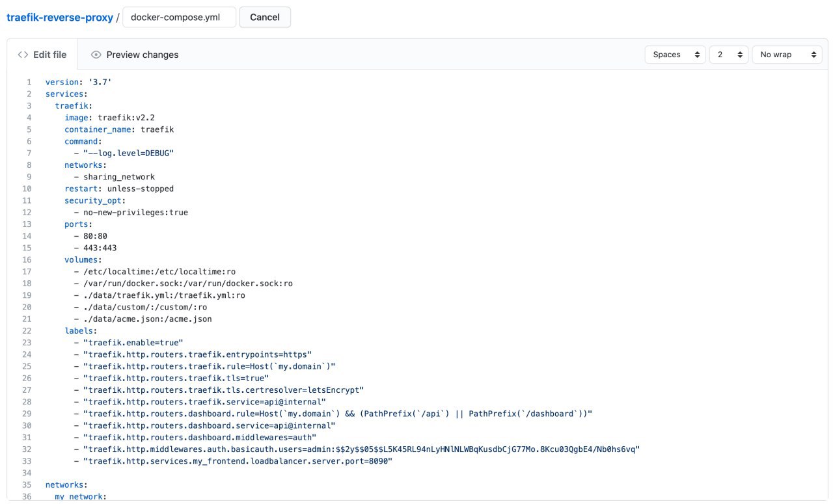Click the 'restart: unless-stopped' line
Screen dimensions: 833x504
[119, 189]
